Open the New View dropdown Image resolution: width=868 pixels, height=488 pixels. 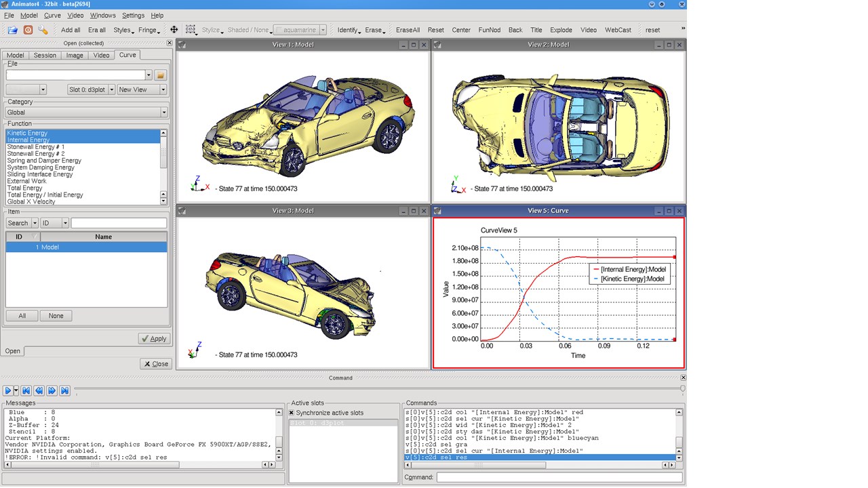pyautogui.click(x=141, y=89)
